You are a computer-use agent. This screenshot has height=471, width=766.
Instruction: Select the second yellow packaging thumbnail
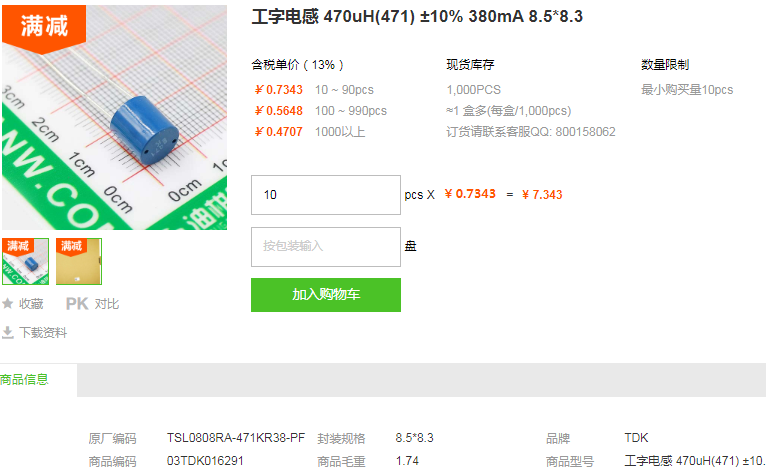click(x=79, y=261)
